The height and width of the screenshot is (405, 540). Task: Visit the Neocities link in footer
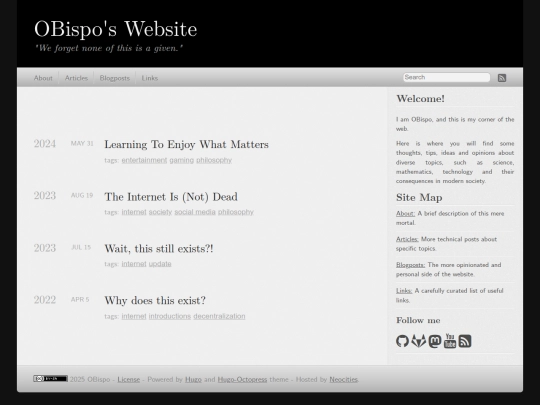click(x=343, y=380)
